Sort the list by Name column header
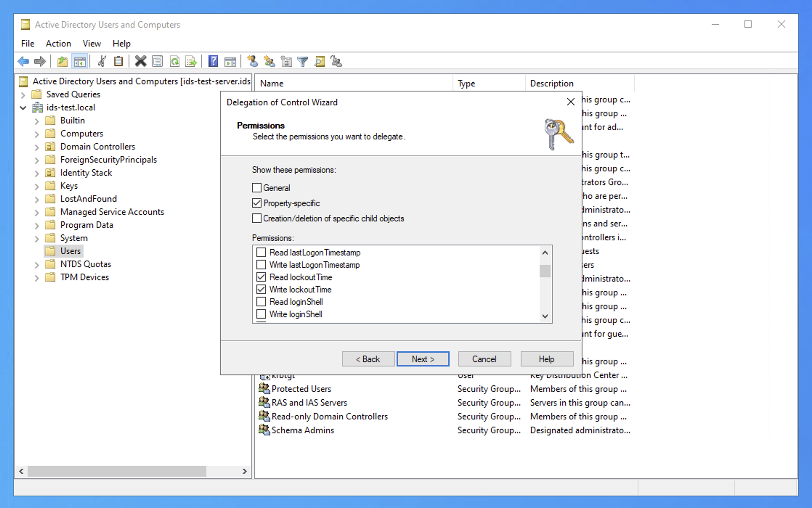Screen dimensions: 812x508 (x=354, y=83)
